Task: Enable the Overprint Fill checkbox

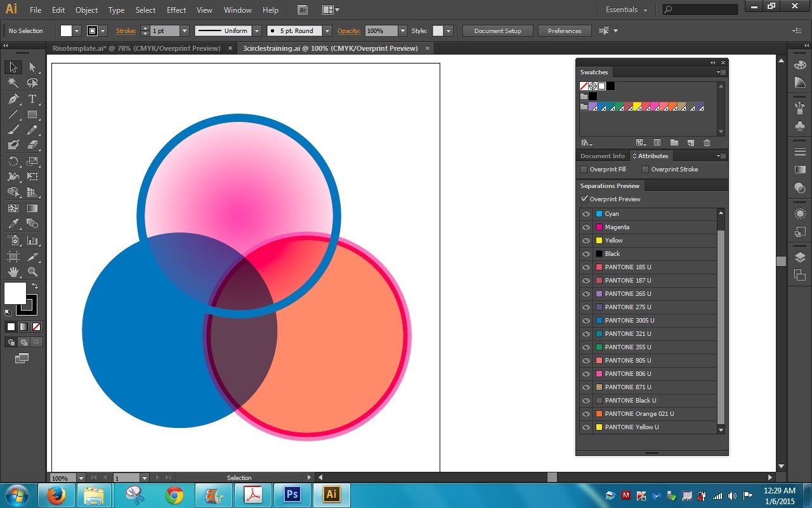Action: [x=584, y=170]
